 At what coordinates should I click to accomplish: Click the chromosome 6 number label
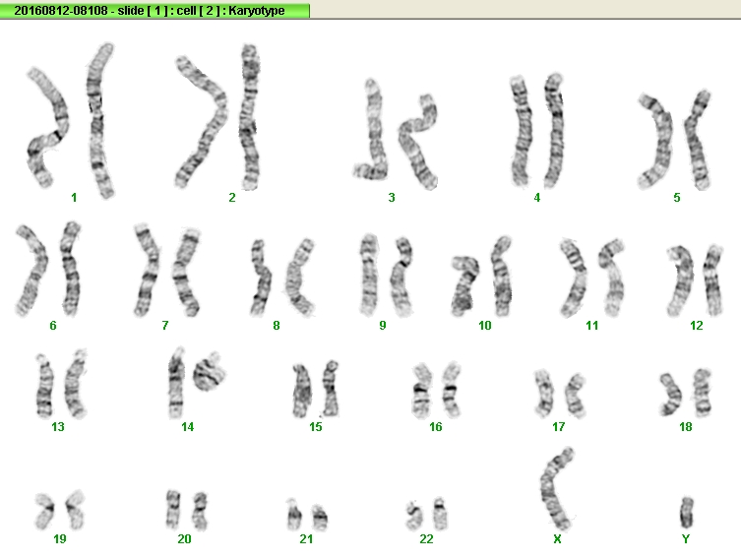click(53, 325)
